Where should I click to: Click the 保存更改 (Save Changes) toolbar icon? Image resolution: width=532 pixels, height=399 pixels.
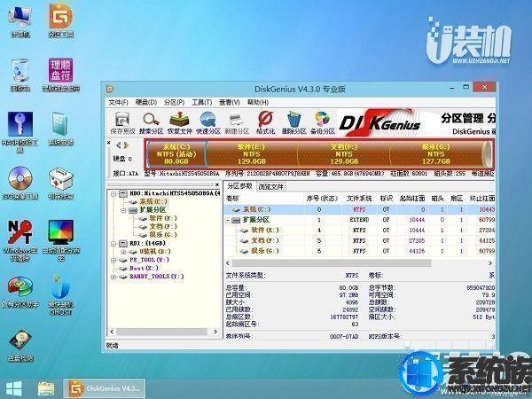tap(122, 122)
